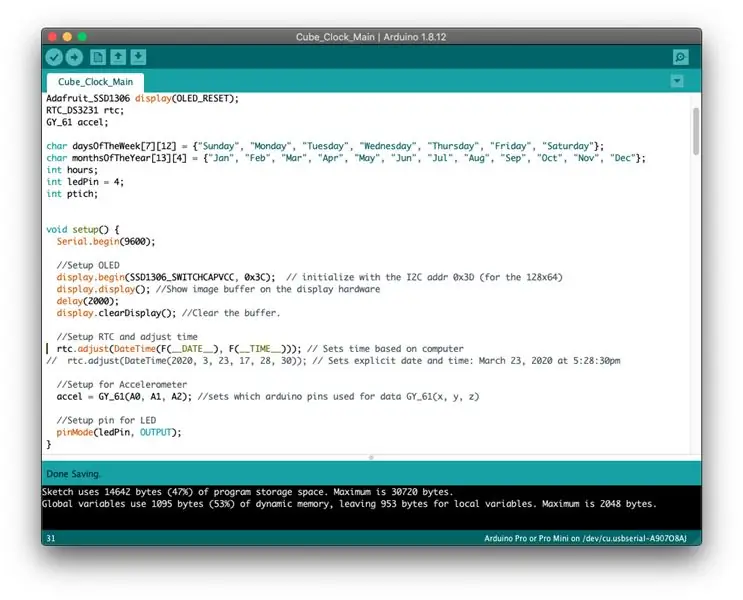
Task: Upload sketch with the arrow icon
Action: [x=74, y=57]
